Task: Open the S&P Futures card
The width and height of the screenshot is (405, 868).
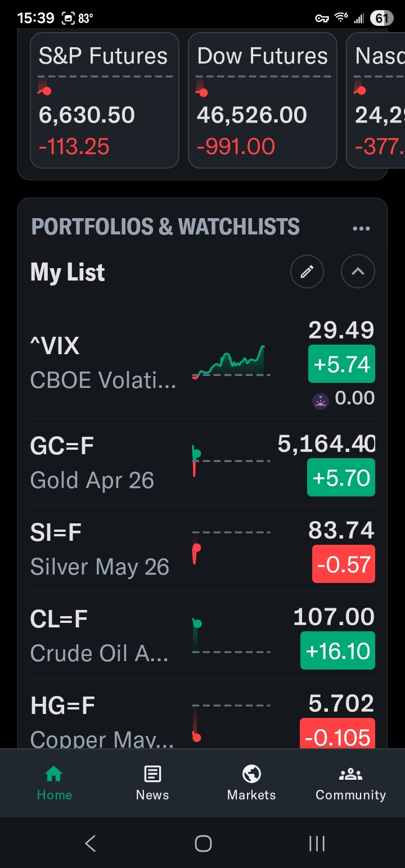Action: (x=104, y=101)
